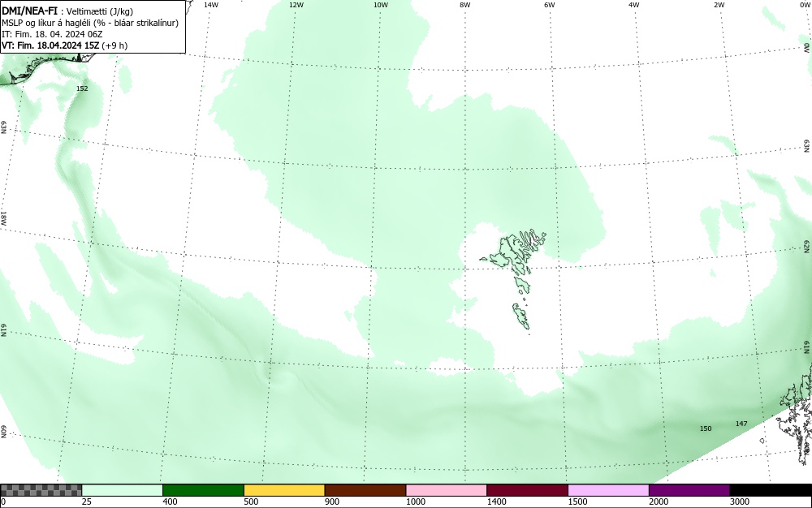The image size is (812, 508).
Task: Click the "4W" longitude label
Action: click(x=634, y=5)
